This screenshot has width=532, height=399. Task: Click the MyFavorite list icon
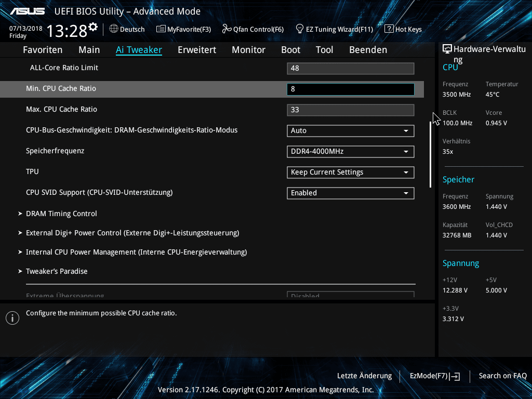tap(161, 29)
